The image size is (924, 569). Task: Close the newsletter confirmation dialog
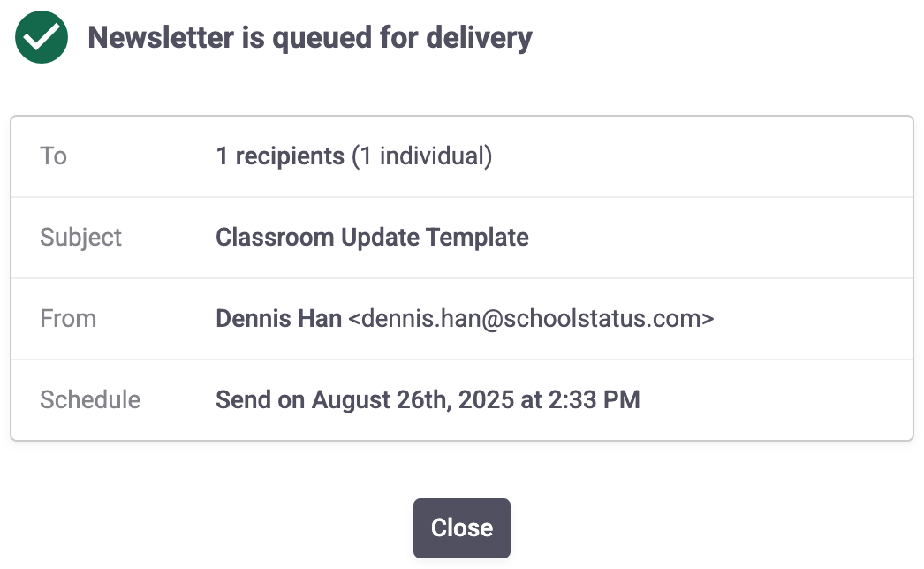coord(461,528)
